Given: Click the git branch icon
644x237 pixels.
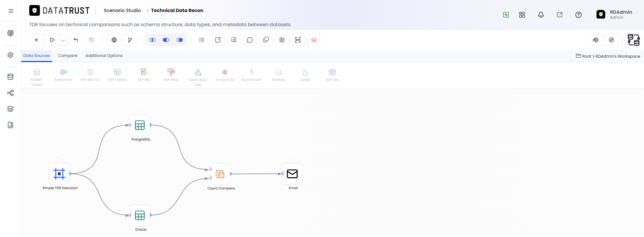Looking at the screenshot, I should (130, 40).
